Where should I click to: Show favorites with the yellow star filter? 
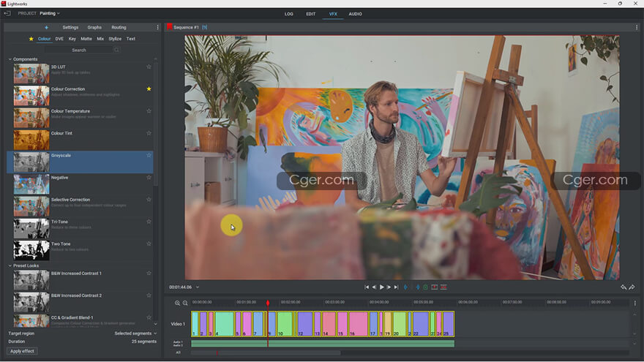[x=31, y=39]
